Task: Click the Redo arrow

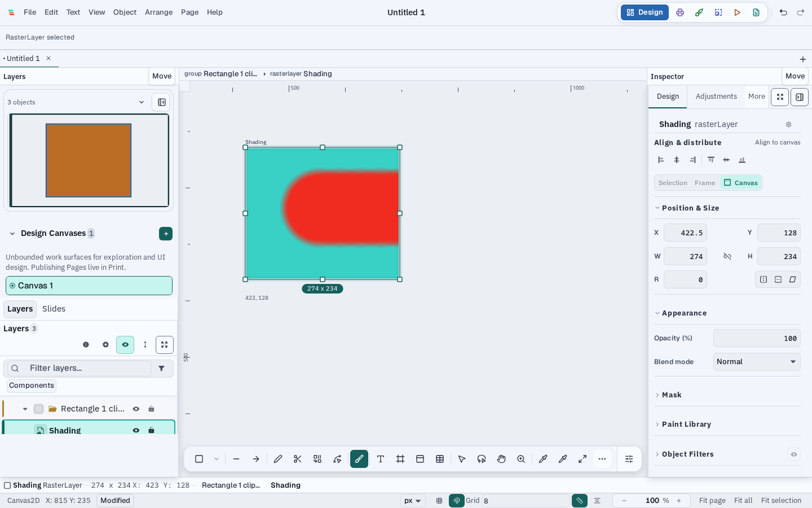Action: (x=801, y=12)
